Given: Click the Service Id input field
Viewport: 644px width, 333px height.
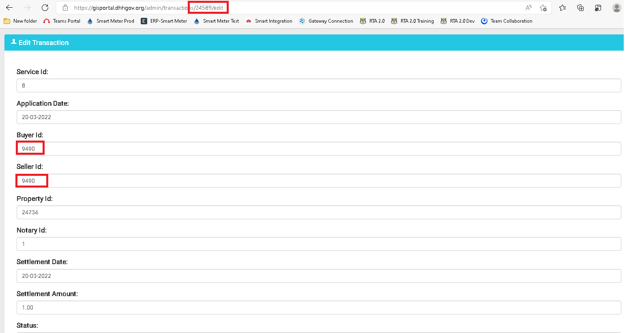Looking at the screenshot, I should point(319,85).
